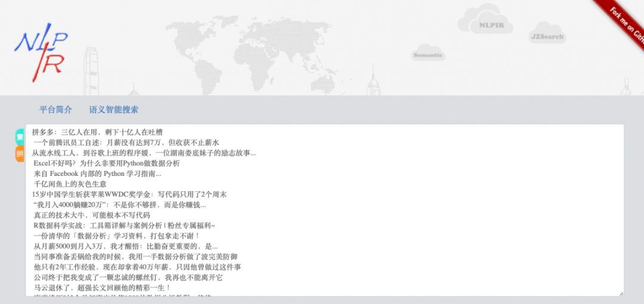Open the 平台简介 tab
Screen dimensions: 644x304
[x=55, y=110]
